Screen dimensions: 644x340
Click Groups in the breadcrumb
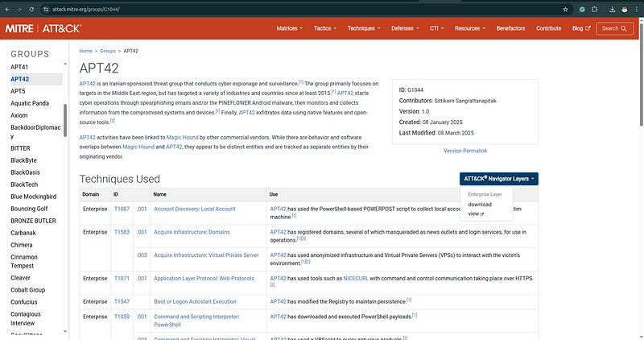108,51
